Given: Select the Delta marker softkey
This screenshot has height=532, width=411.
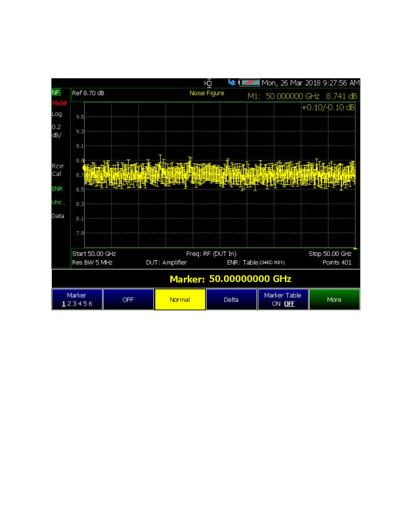Looking at the screenshot, I should (231, 300).
